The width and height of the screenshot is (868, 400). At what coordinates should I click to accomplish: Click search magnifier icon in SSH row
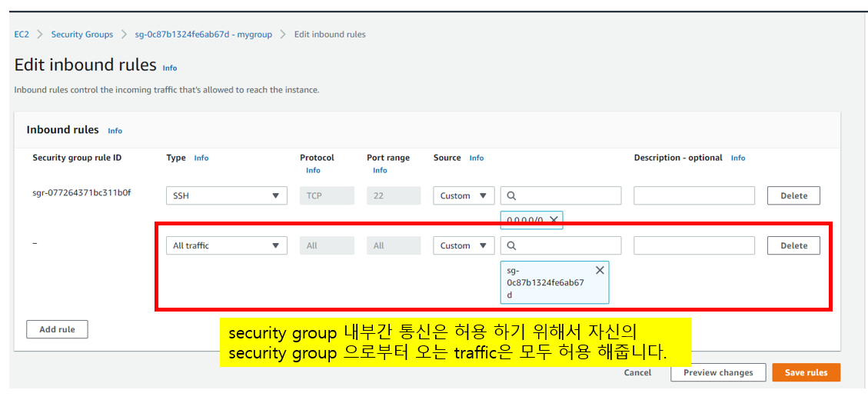511,195
